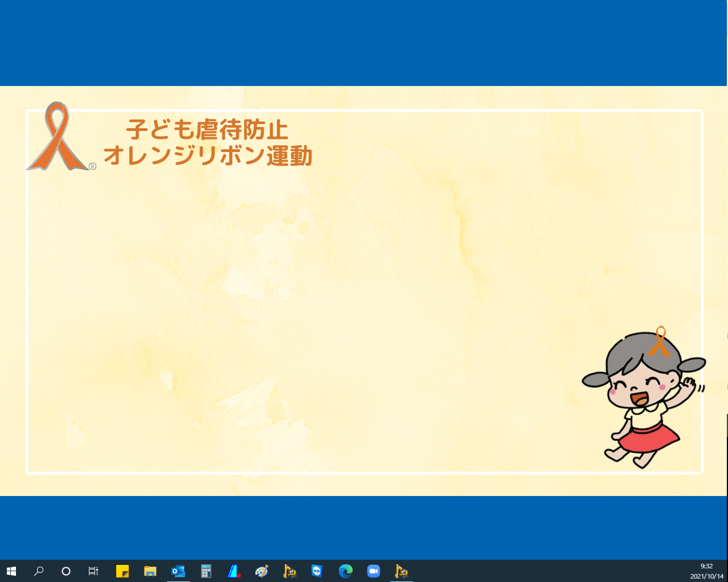Click the title text 子ども虐待防止
This screenshot has height=582, width=728.
[x=207, y=130]
